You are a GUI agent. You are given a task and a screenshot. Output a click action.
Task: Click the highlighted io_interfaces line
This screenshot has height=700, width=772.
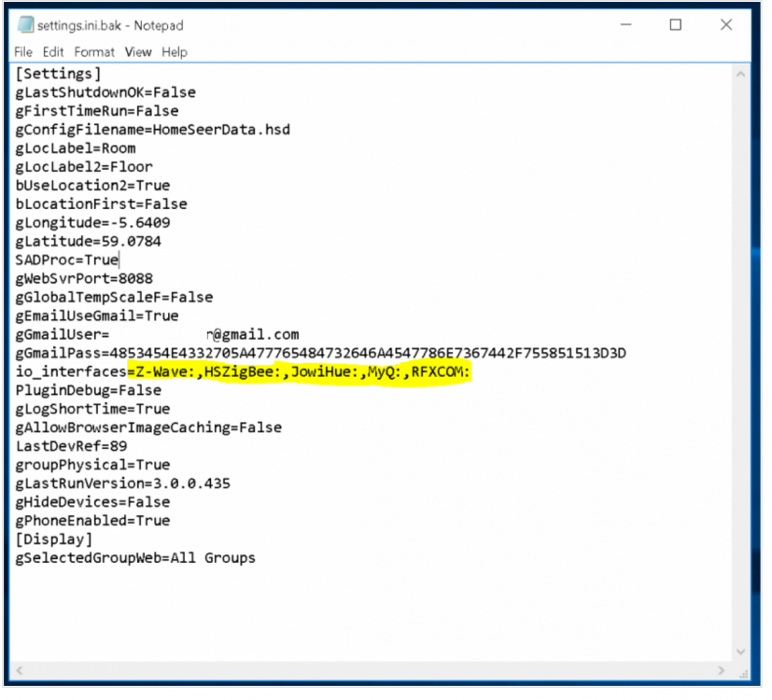(x=243, y=371)
